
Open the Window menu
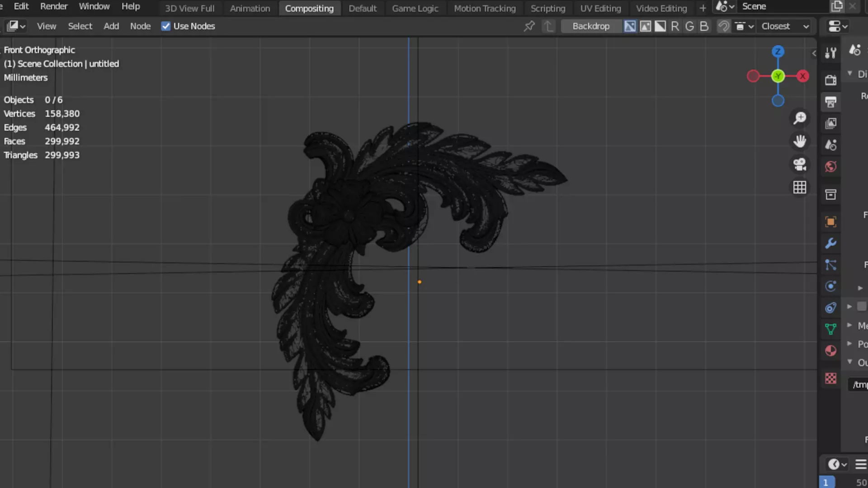click(94, 6)
